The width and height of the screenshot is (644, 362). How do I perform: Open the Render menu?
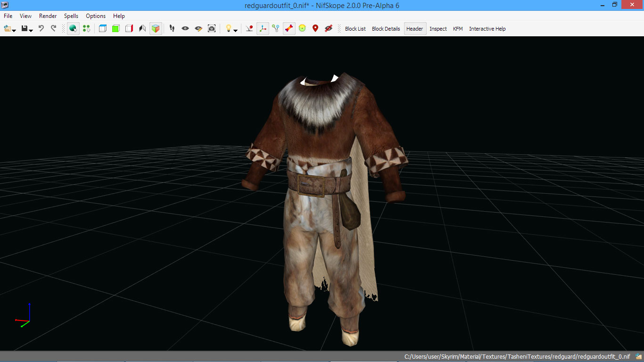(48, 16)
